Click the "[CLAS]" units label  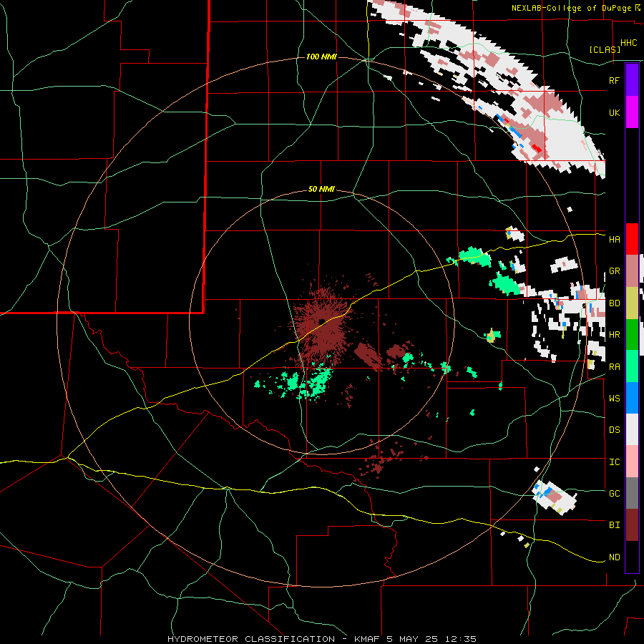click(x=605, y=49)
